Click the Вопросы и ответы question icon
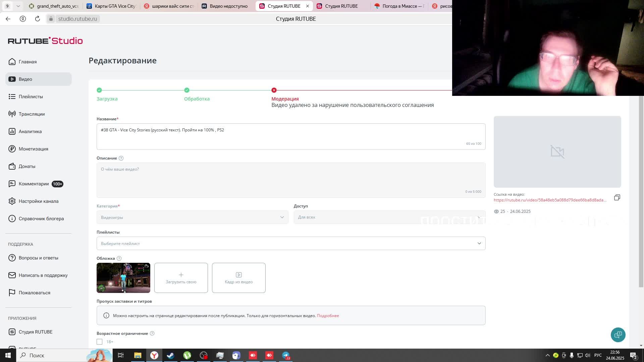 pos(12,258)
